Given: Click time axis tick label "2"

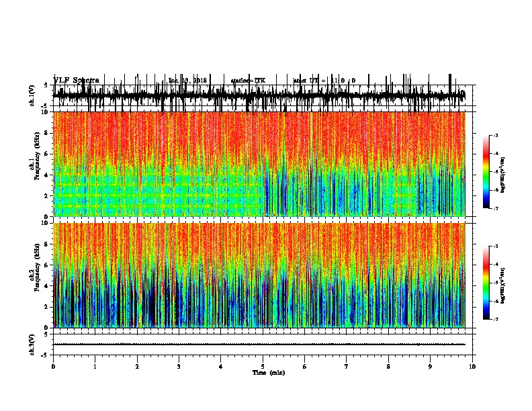Looking at the screenshot, I should (x=137, y=367).
